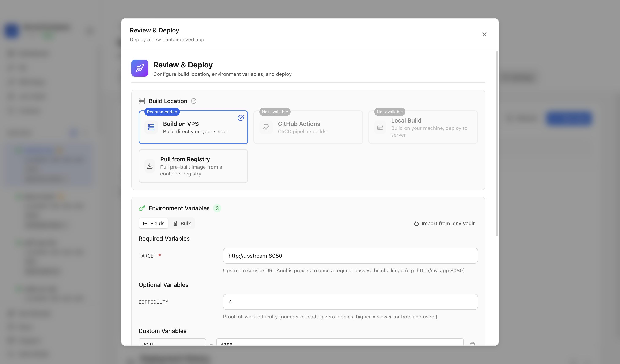This screenshot has width=620, height=364.
Task: Click the Deploy a new containerized app subtitle
Action: coord(167,40)
